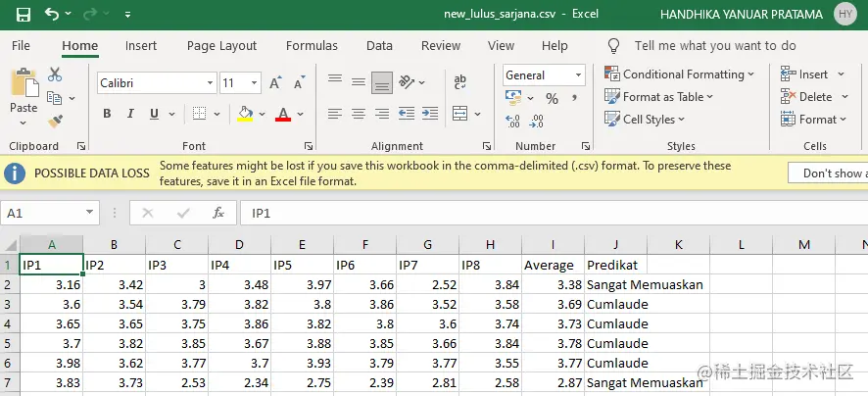The height and width of the screenshot is (396, 868).
Task: Customize Quick Access Toolbar dropdown
Action: pyautogui.click(x=128, y=15)
